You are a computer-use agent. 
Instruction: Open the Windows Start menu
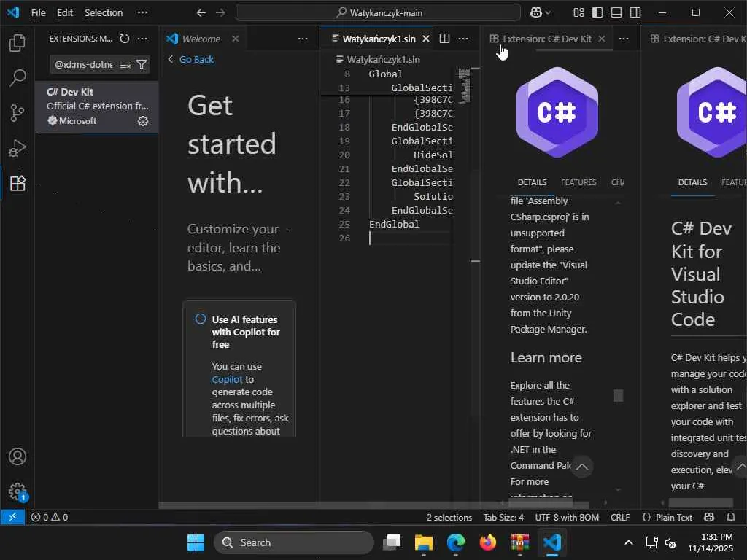point(196,542)
